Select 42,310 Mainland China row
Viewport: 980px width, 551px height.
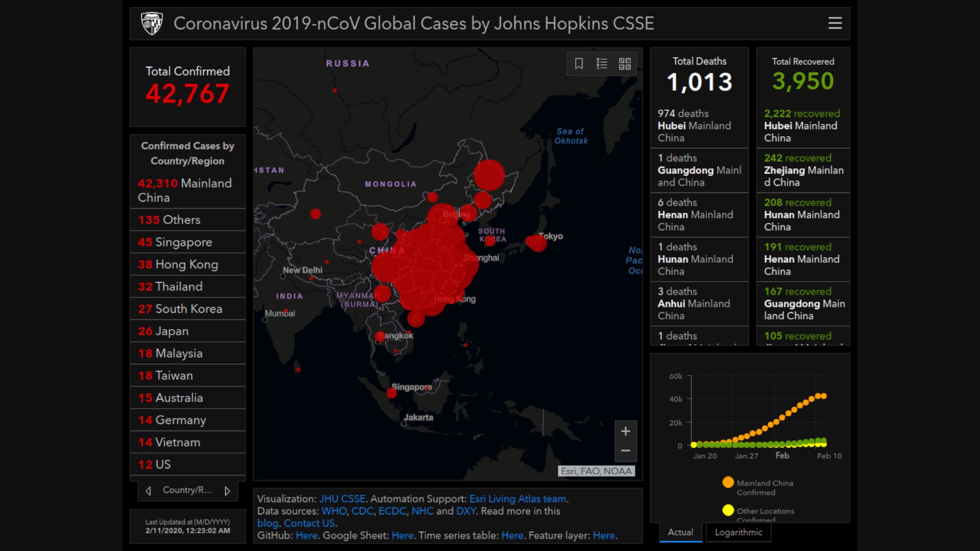(188, 190)
